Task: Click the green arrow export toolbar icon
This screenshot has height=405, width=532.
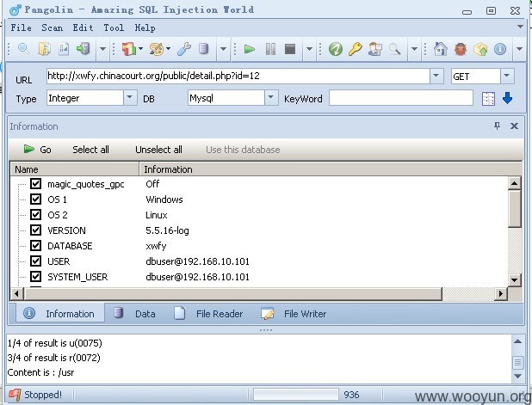Action: [84, 49]
